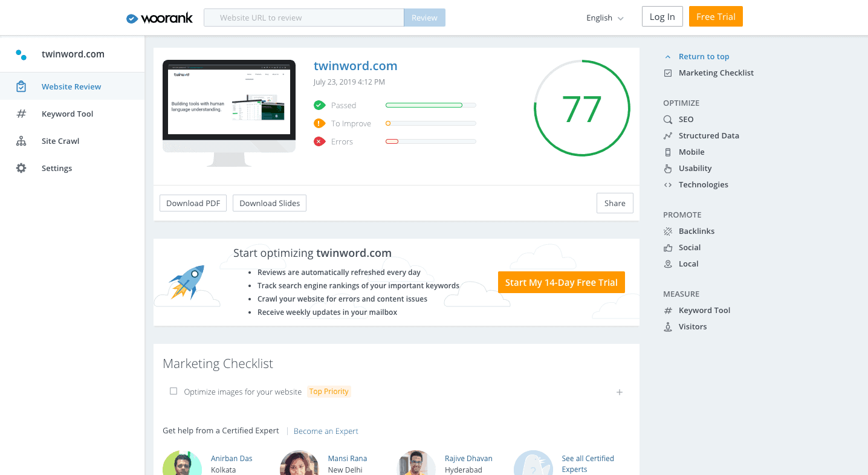Open Mansi Rana expert profile link
The height and width of the screenshot is (475, 868).
coord(348,459)
